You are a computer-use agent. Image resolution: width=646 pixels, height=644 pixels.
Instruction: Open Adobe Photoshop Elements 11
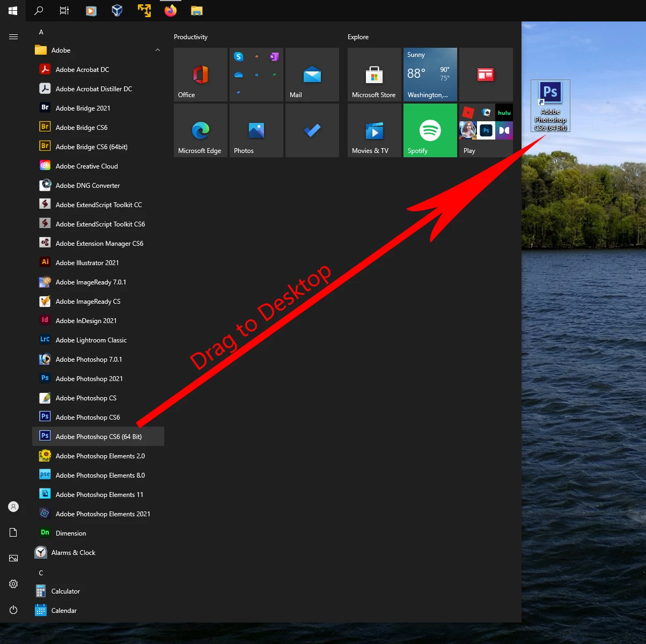(98, 495)
